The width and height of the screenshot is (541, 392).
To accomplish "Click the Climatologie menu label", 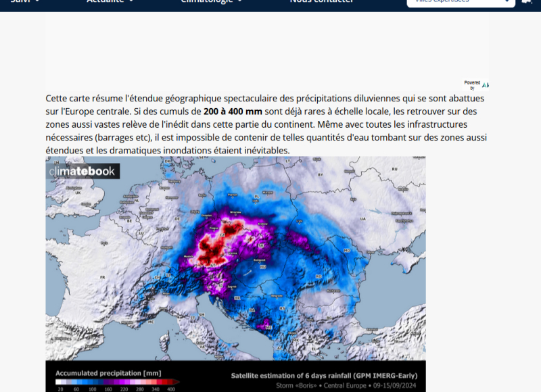I will tap(206, 2).
